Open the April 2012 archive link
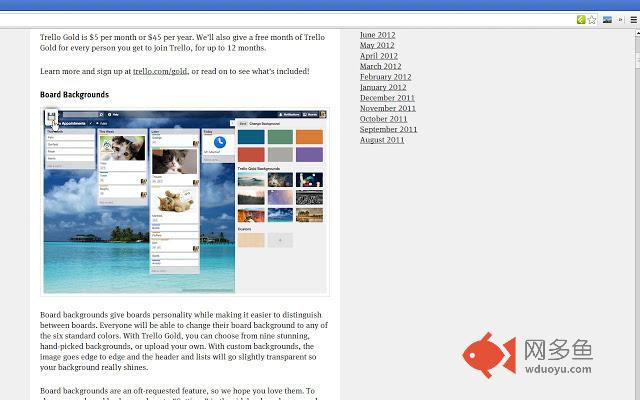640x400 pixels. pyautogui.click(x=379, y=56)
